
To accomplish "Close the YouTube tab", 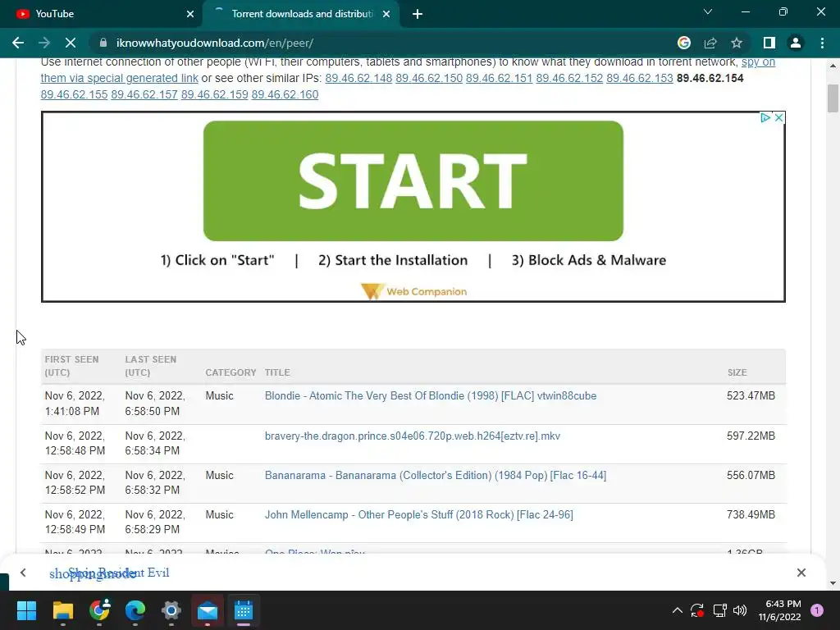I will click(x=190, y=14).
